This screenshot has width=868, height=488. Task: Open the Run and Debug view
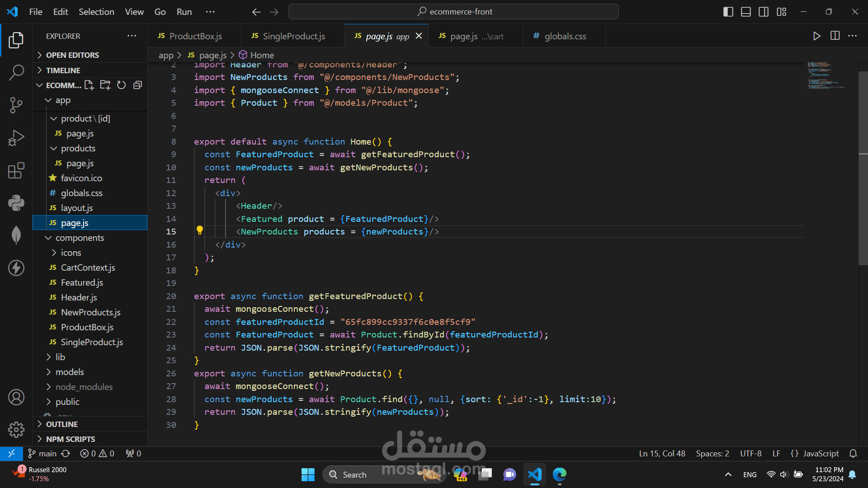[16, 138]
